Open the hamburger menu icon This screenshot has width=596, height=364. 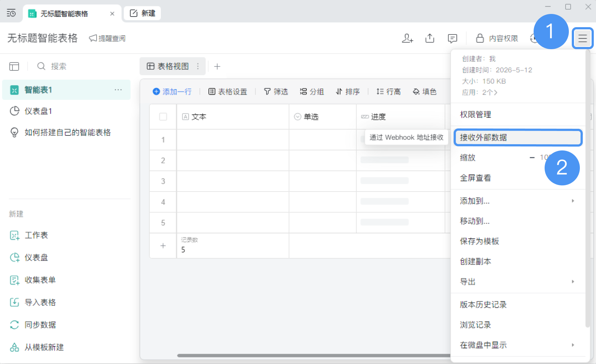click(x=583, y=38)
